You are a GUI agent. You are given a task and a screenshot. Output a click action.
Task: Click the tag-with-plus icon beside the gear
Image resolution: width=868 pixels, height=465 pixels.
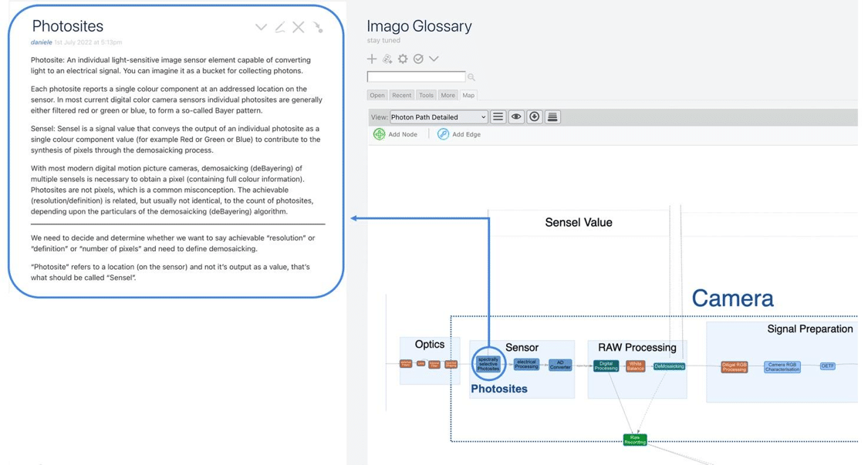(x=387, y=59)
